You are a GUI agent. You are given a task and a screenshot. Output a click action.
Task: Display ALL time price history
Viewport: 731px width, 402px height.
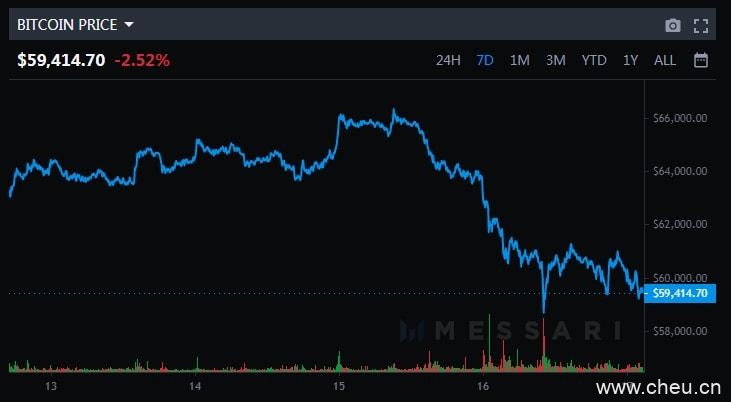(x=665, y=60)
